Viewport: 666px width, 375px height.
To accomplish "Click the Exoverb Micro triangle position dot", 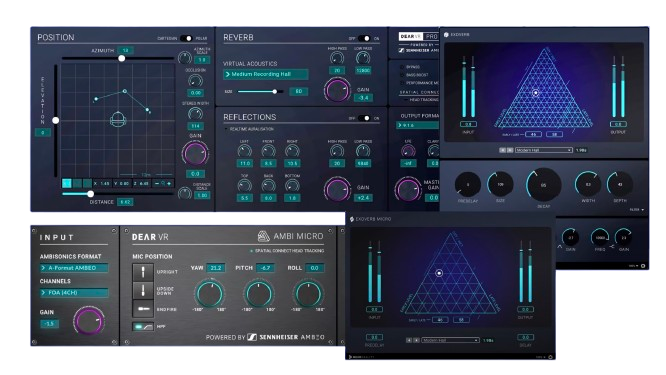I will (439, 273).
